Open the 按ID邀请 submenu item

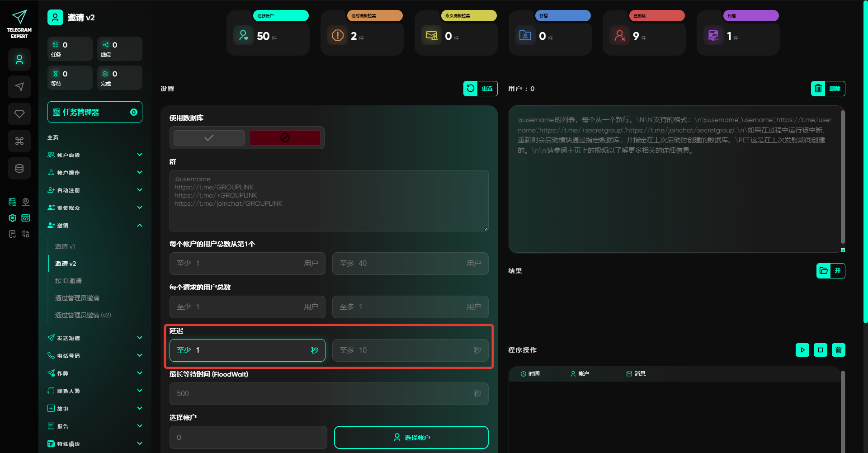pos(68,281)
